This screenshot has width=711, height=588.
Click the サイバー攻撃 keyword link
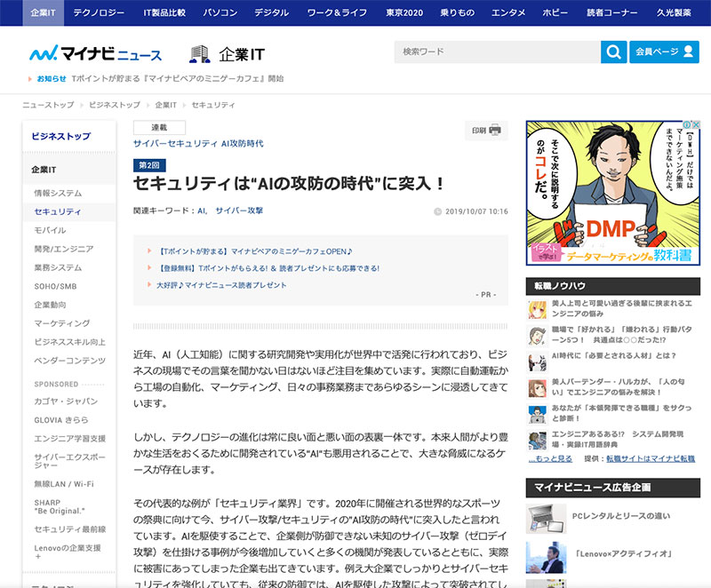pos(239,211)
